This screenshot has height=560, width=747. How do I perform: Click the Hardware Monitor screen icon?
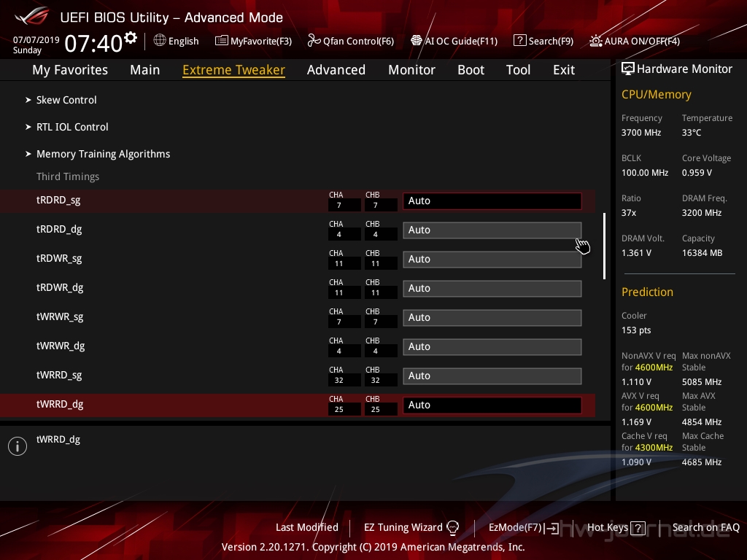click(628, 69)
